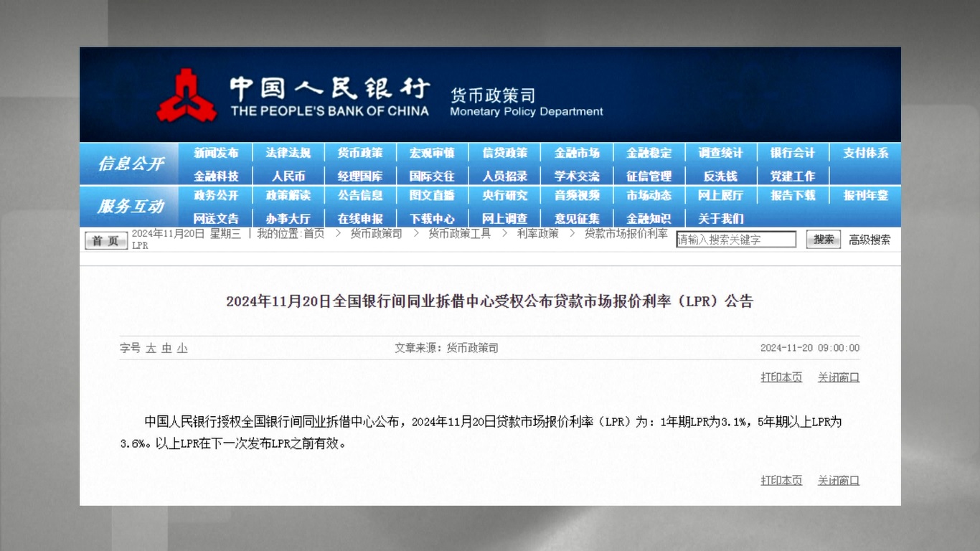
Task: Go to the 下载中心 page
Action: pos(433,218)
